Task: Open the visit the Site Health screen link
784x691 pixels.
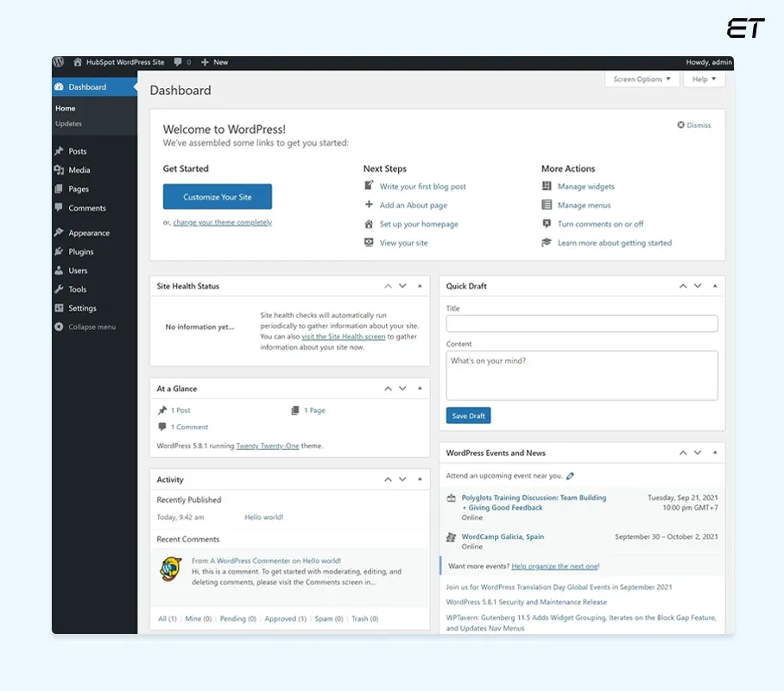Action: click(344, 337)
